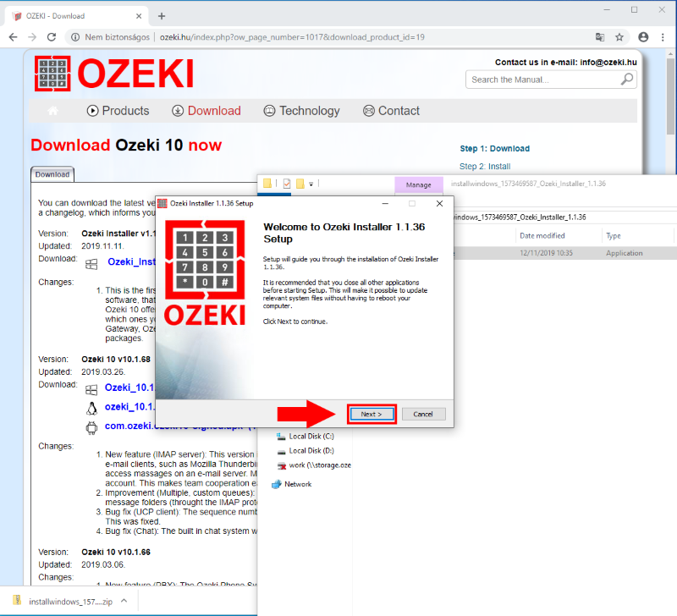Follow the Step 2: Install link
677x616 pixels.
point(485,166)
